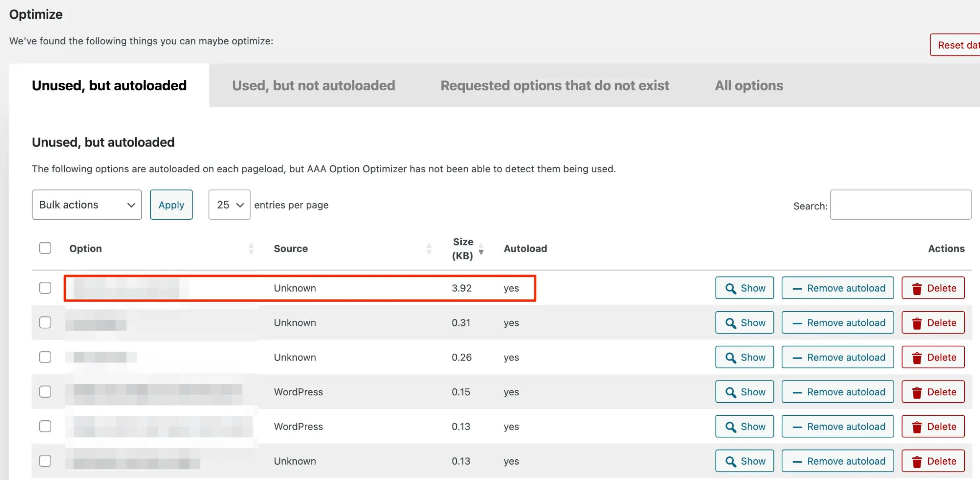Show the 3.92 KB option value
980x480 pixels.
745,288
